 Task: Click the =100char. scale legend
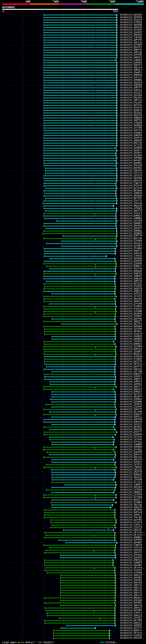(108, 642)
